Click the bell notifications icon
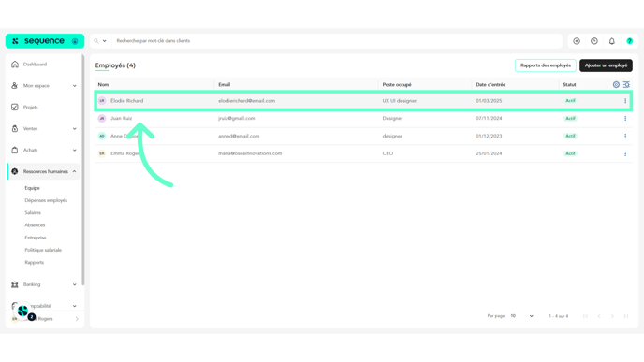644x362 pixels. click(611, 41)
